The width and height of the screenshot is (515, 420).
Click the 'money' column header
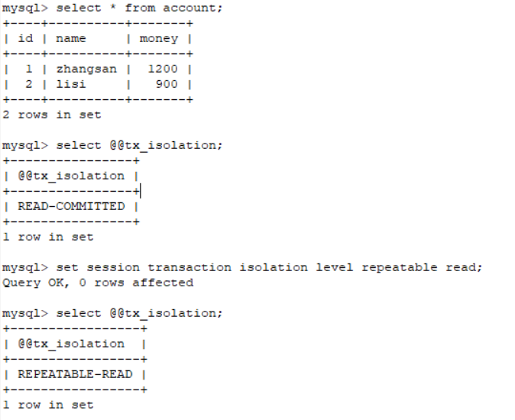tap(159, 39)
